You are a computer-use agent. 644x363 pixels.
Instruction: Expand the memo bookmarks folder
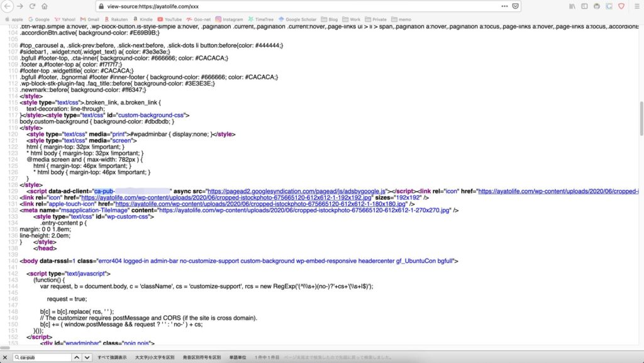401,20
